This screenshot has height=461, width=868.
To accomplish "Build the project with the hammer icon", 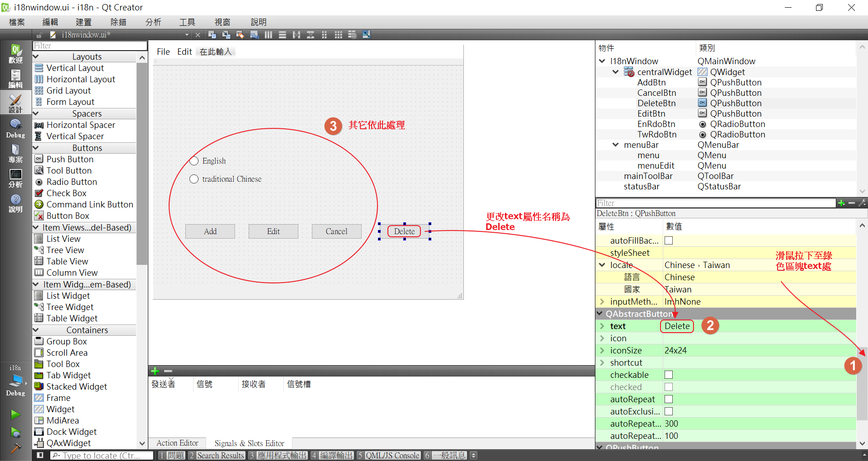I will tap(15, 448).
